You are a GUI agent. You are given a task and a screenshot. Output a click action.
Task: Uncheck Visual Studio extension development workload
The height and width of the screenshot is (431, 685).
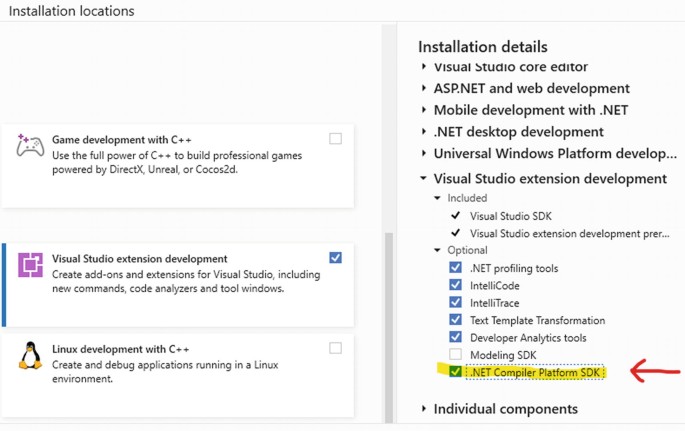tap(336, 258)
